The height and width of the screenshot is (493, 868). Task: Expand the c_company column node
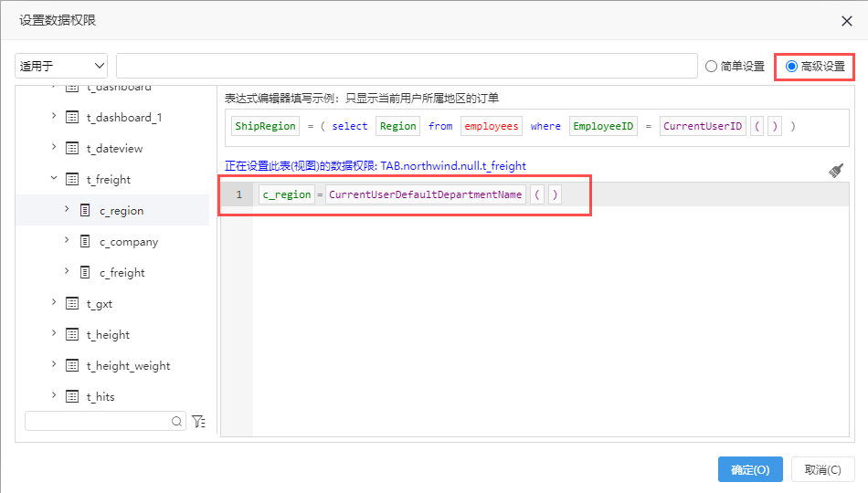pos(67,239)
